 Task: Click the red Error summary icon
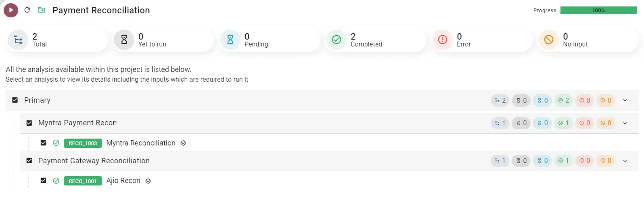click(x=442, y=40)
